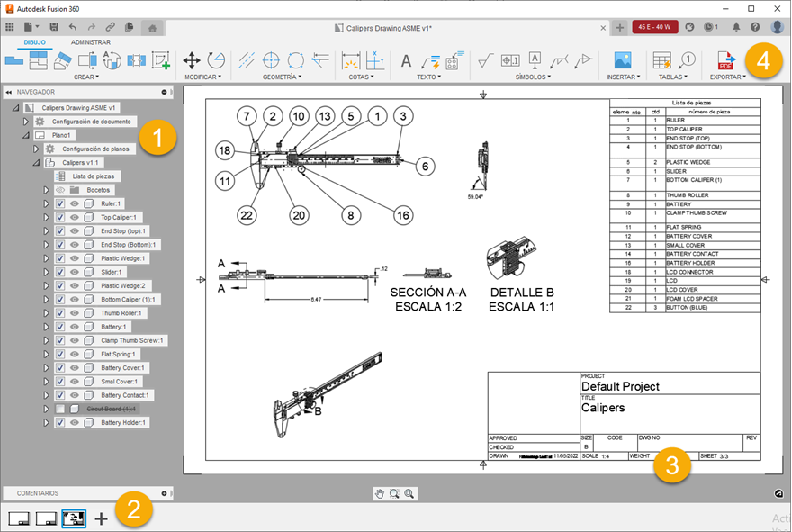Viewport: 792px width, 532px height.
Task: Expand Configuración de documento node
Action: [x=26, y=122]
